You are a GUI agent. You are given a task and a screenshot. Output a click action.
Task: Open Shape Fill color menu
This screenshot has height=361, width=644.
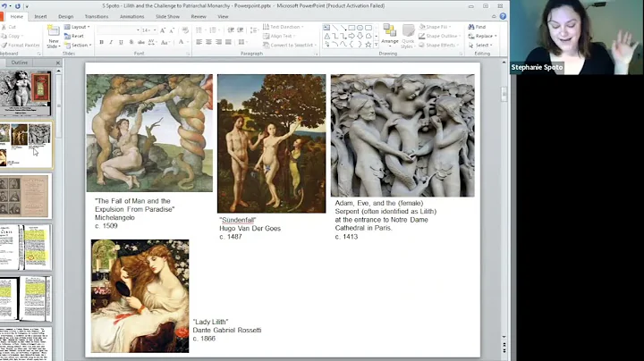coord(435,27)
